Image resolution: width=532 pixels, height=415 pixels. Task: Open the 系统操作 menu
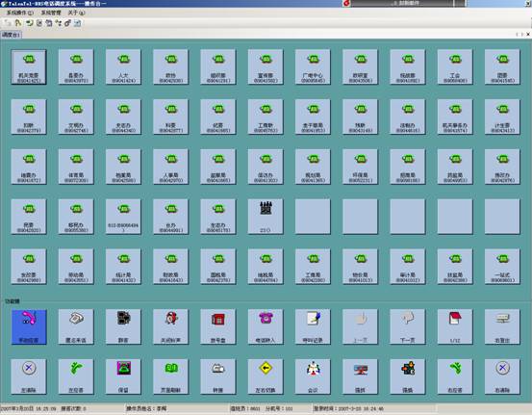pyautogui.click(x=20, y=13)
